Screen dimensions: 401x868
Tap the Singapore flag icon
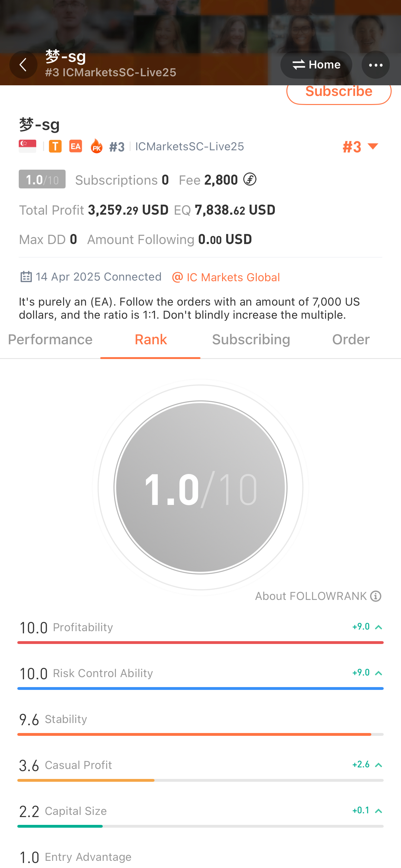click(x=27, y=146)
